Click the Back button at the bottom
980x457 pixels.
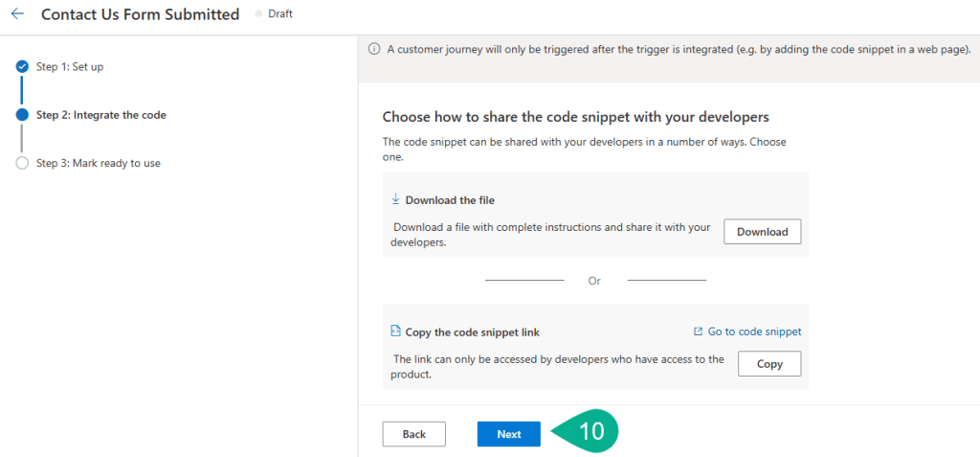(x=413, y=434)
